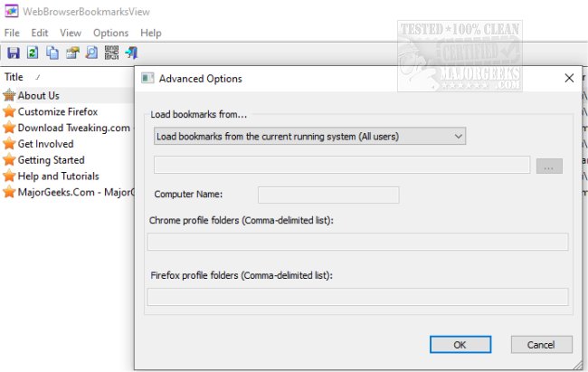Click the browse (...) button

click(x=549, y=166)
